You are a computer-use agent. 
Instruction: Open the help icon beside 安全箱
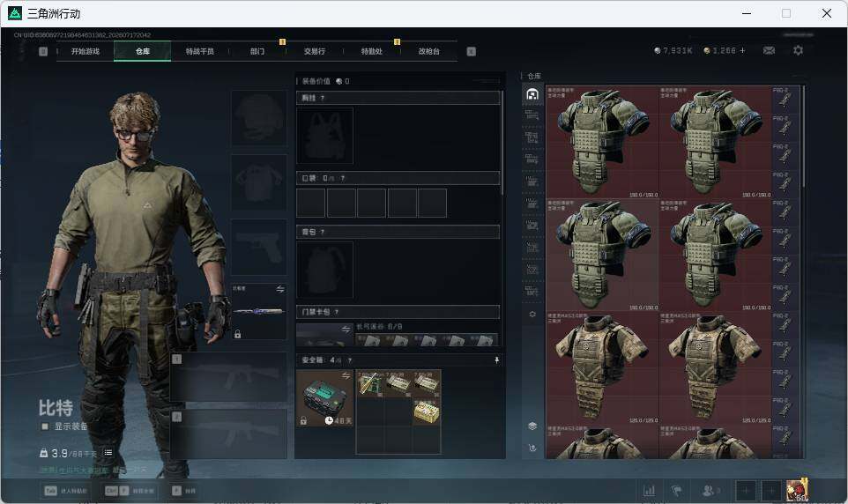(350, 359)
